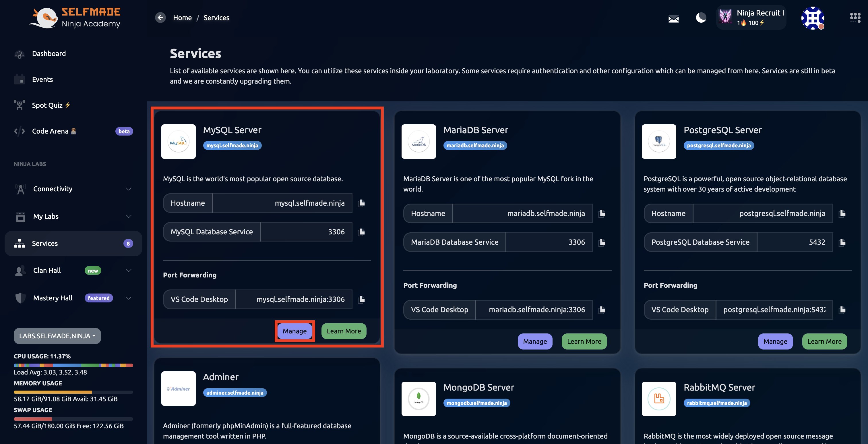Click Manage on MariaDB Server card
This screenshot has width=868, height=444.
535,341
